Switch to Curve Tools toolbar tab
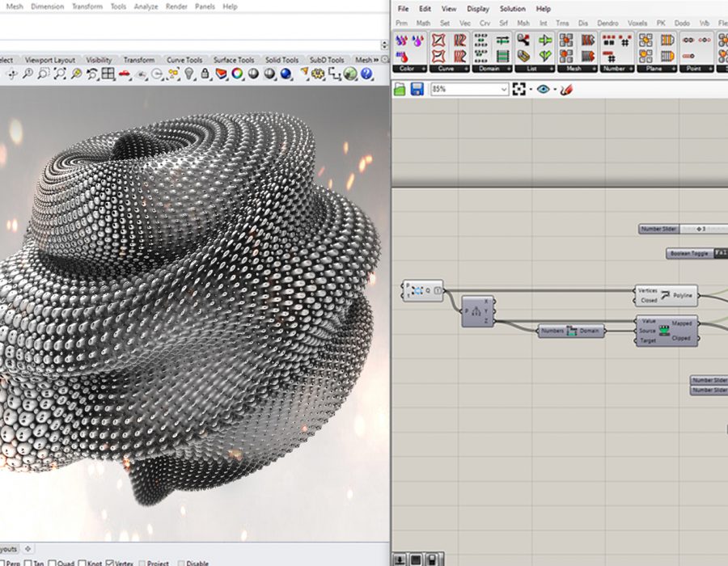The width and height of the screenshot is (728, 566). [184, 60]
